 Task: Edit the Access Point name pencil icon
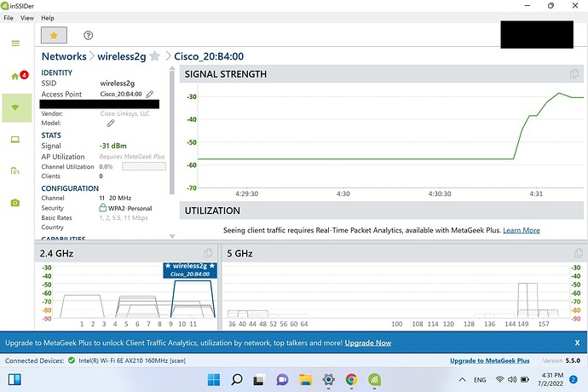click(x=149, y=94)
